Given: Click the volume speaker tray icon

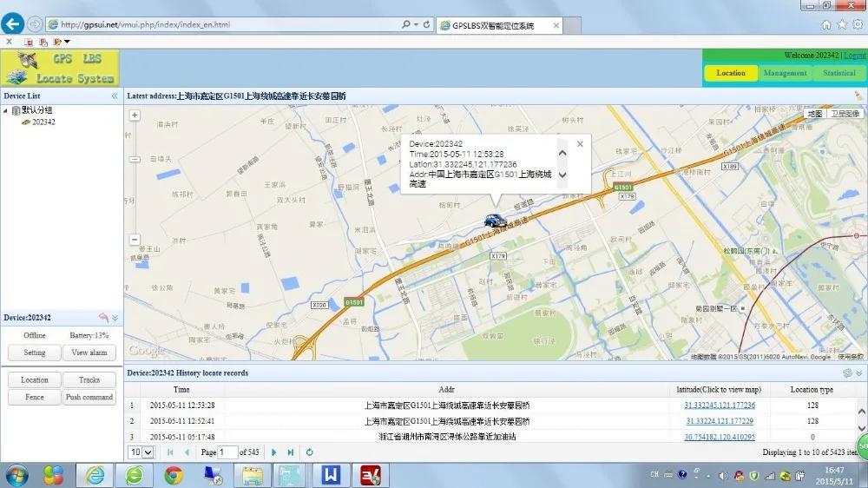Looking at the screenshot, I should 723,475.
